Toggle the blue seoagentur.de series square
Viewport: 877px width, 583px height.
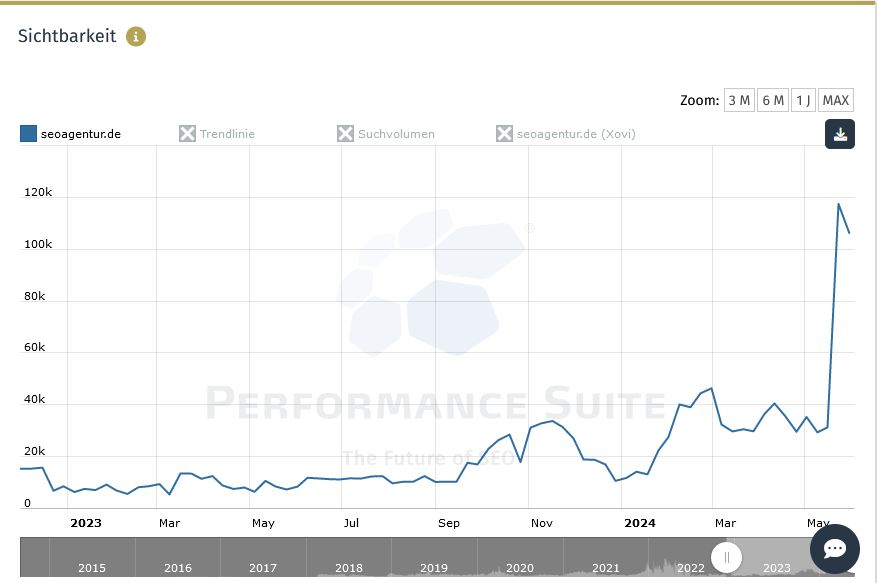(x=29, y=134)
